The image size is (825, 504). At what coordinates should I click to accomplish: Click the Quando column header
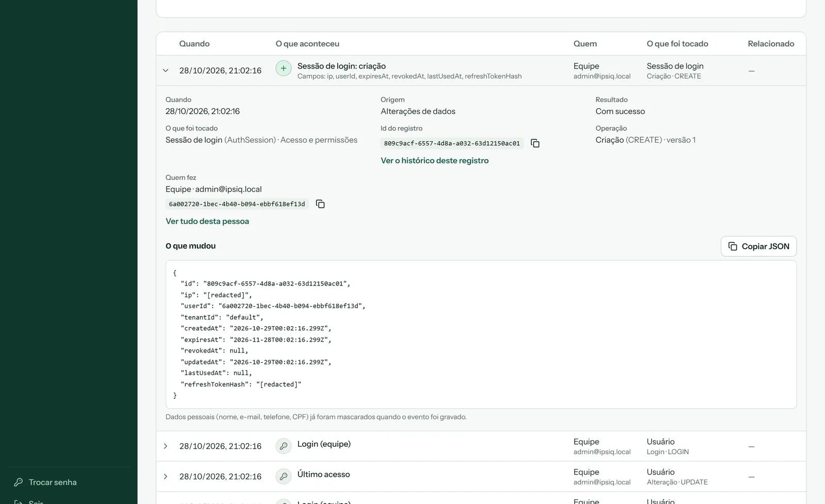194,44
